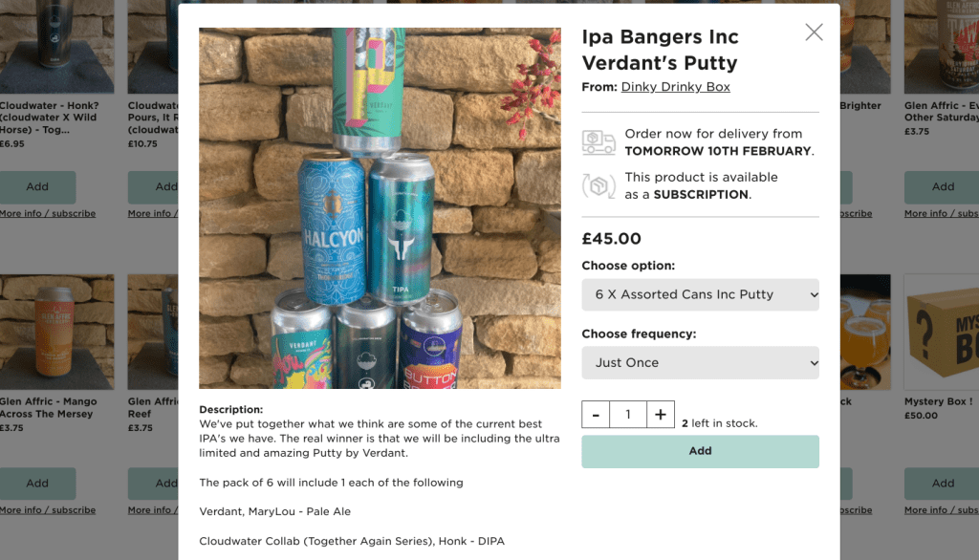Open More info for Mango Across The Mersey
Viewport: 979px width, 560px height.
coord(48,510)
